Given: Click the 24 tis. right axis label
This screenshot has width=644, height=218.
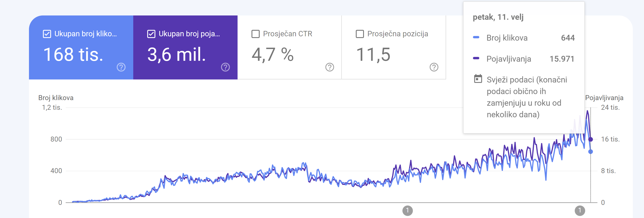Looking at the screenshot, I should [610, 107].
